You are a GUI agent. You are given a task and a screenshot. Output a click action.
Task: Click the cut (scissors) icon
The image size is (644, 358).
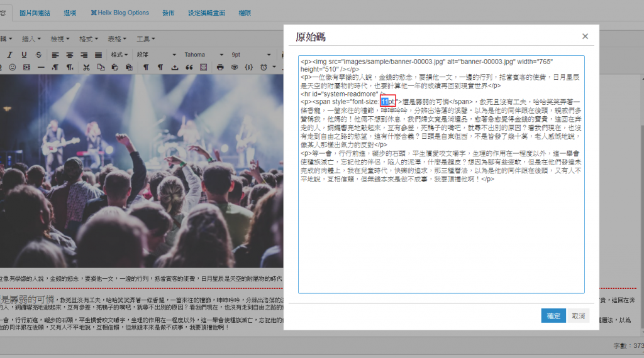click(x=86, y=67)
